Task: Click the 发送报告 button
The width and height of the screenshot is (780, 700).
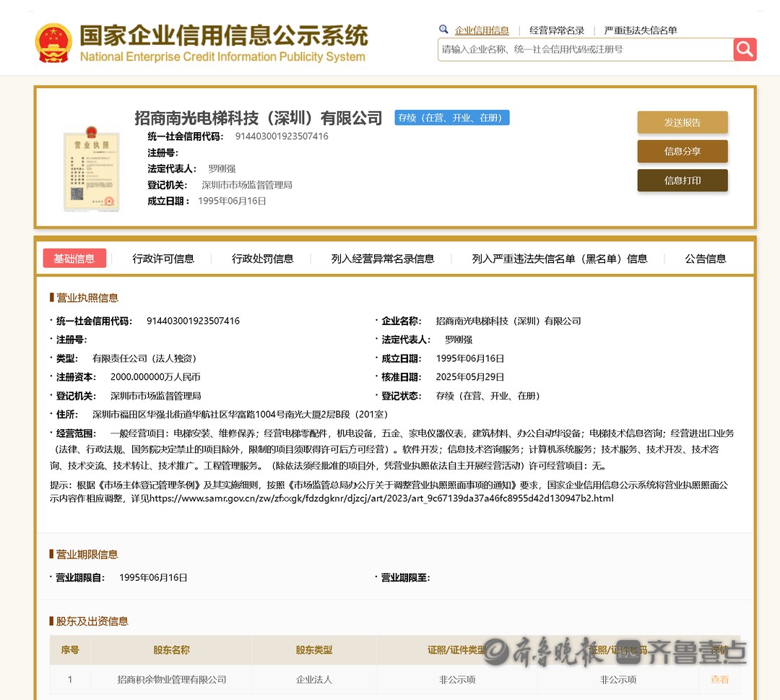Action: [x=682, y=123]
